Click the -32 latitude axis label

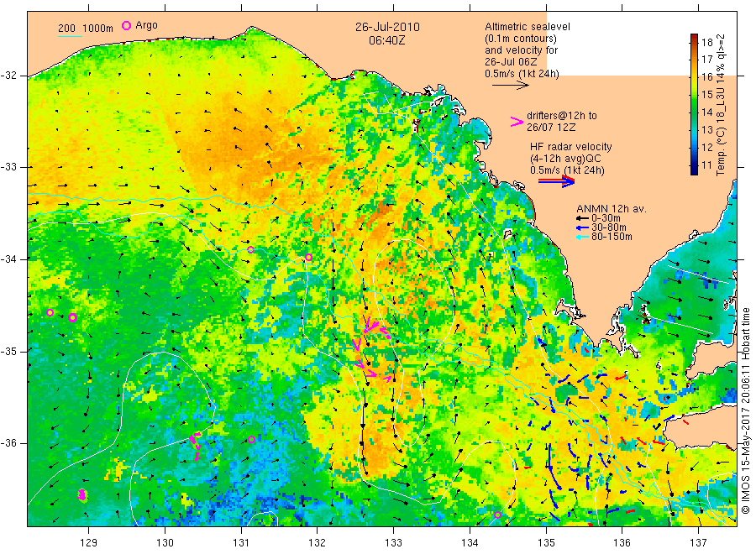pyautogui.click(x=8, y=76)
